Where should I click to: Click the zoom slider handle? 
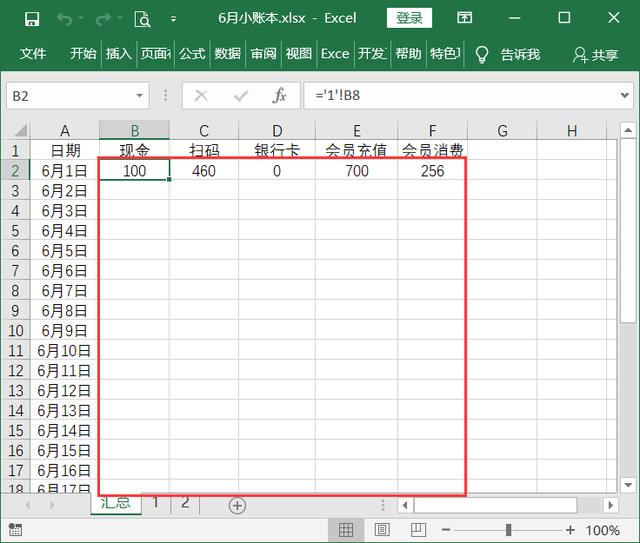pos(509,530)
